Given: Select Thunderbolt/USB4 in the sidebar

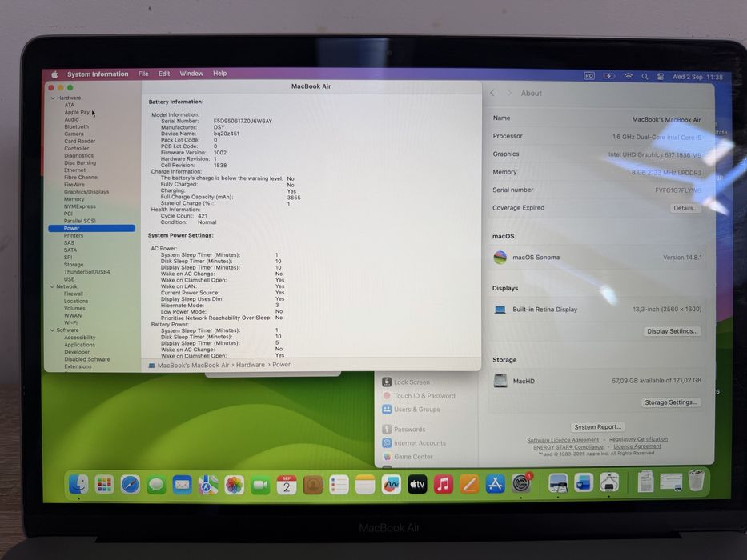Looking at the screenshot, I should coord(86,272).
